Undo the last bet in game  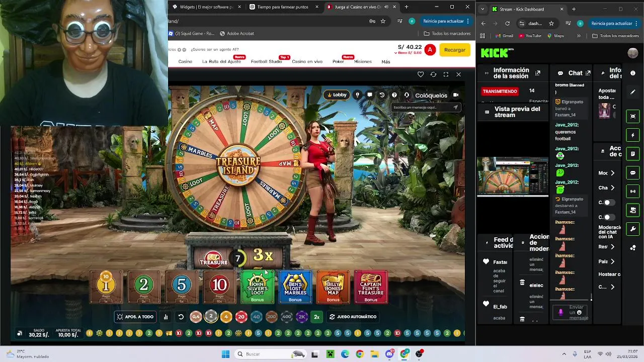[181, 317]
